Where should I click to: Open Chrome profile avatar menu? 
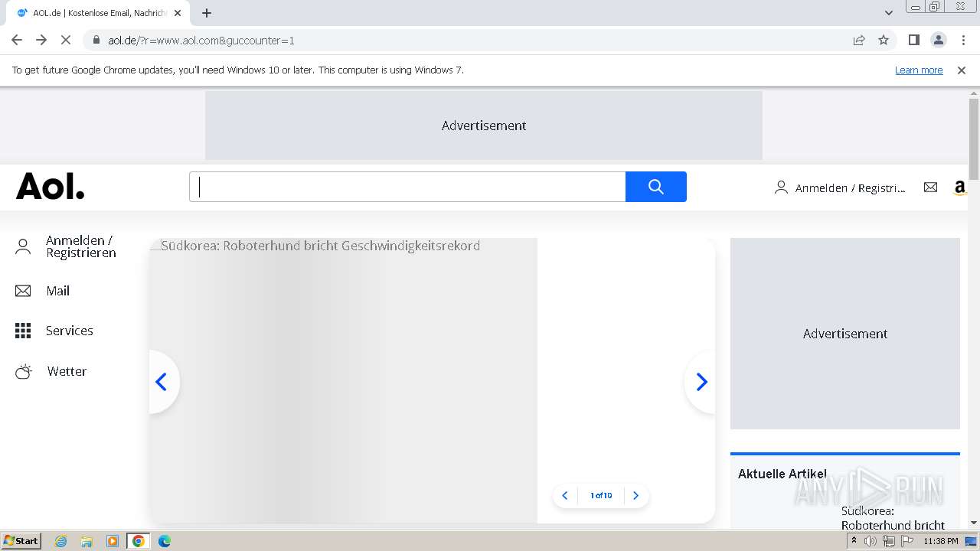pos(939,40)
